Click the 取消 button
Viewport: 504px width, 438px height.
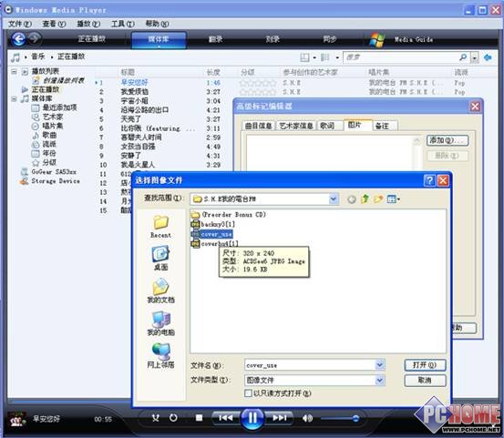click(425, 381)
